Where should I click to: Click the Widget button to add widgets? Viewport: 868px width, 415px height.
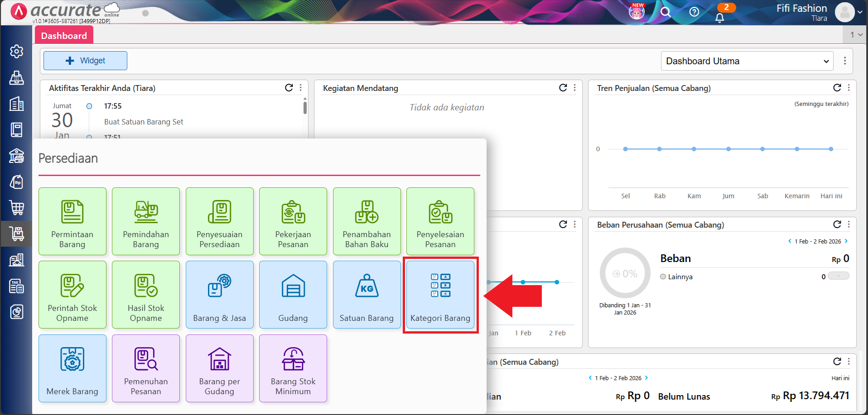click(85, 60)
